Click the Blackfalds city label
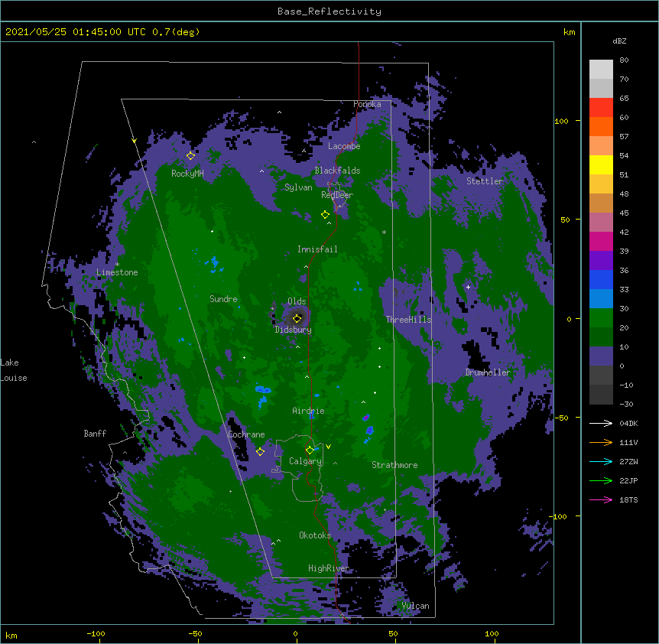 point(337,171)
